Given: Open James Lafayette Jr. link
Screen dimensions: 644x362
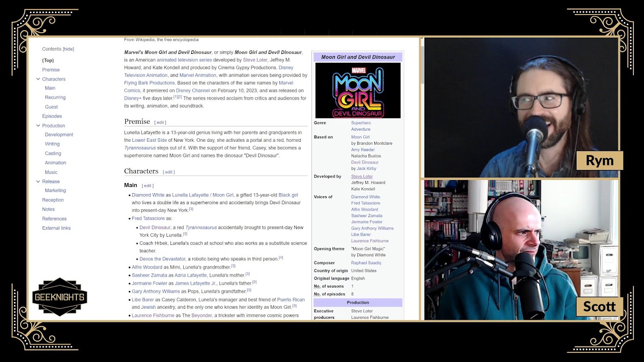Looking at the screenshot, I should (x=196, y=284).
